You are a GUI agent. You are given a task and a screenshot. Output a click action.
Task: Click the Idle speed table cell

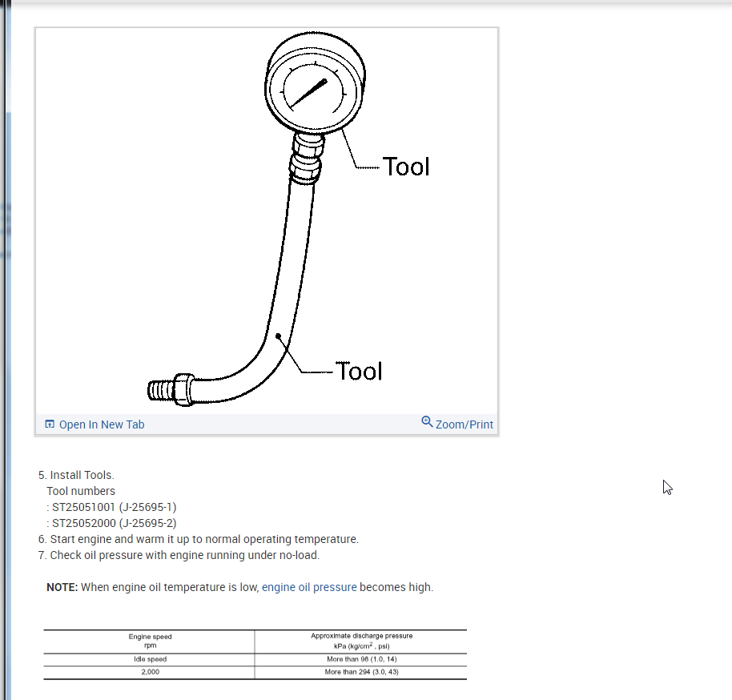point(150,659)
